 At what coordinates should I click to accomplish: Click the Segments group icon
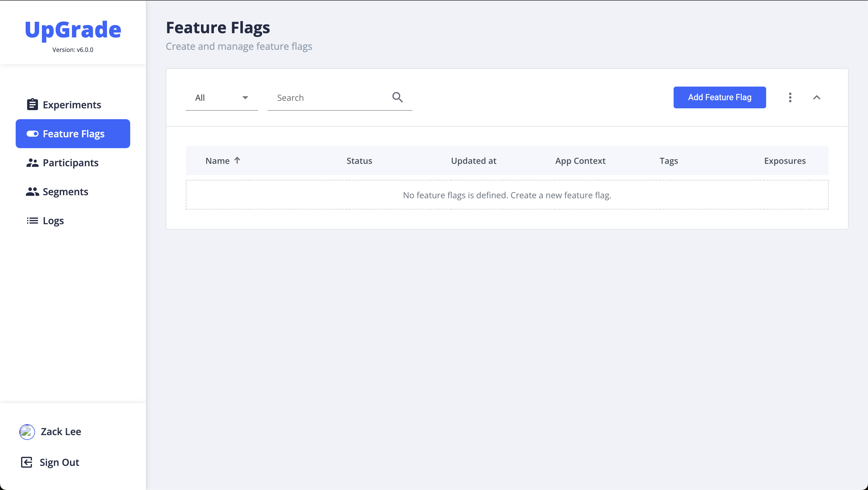coord(32,192)
